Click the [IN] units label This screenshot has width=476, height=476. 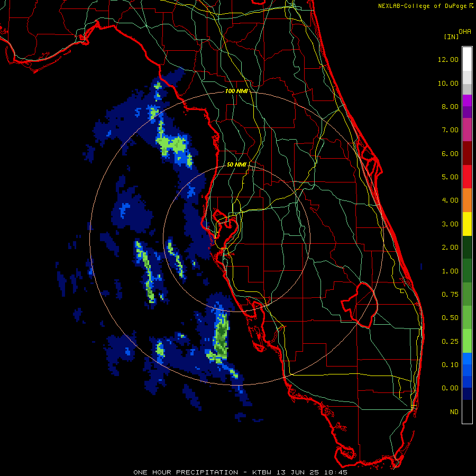click(x=451, y=36)
